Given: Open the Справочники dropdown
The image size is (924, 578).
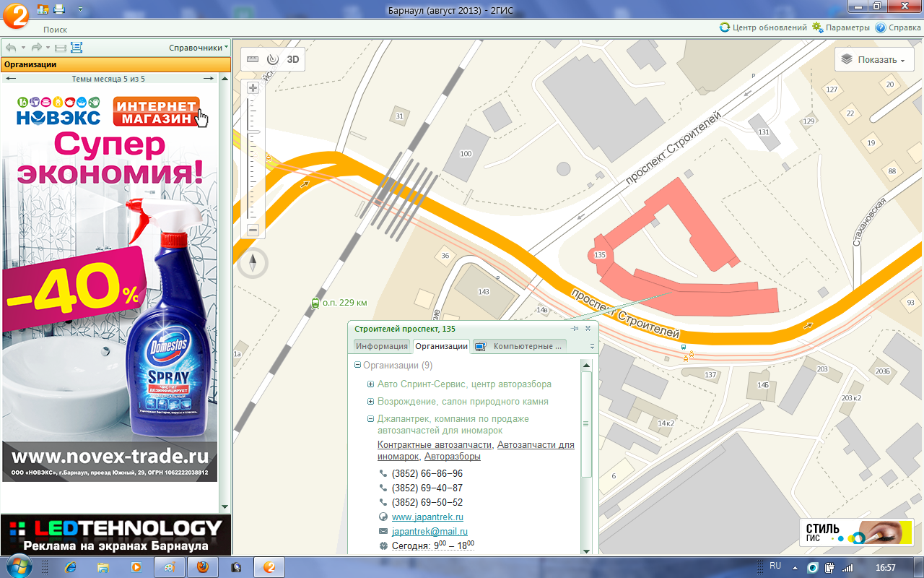Looking at the screenshot, I should 198,48.
